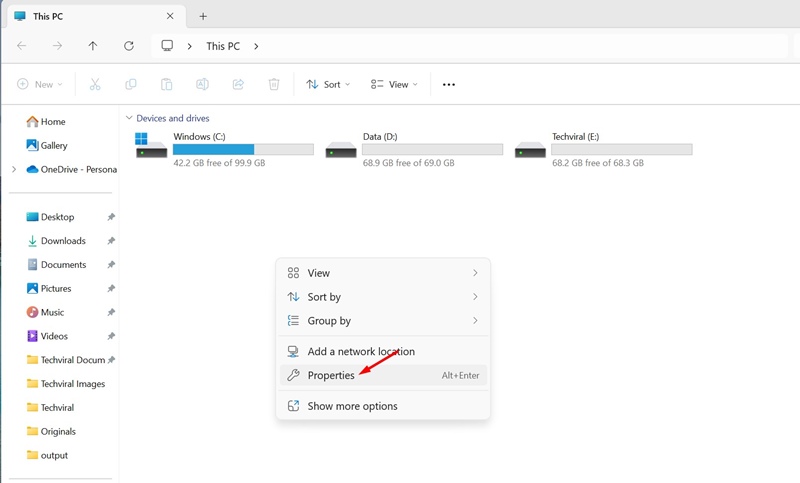This screenshot has height=483, width=800.
Task: Unpin Documents using its pin icon
Action: (x=111, y=265)
